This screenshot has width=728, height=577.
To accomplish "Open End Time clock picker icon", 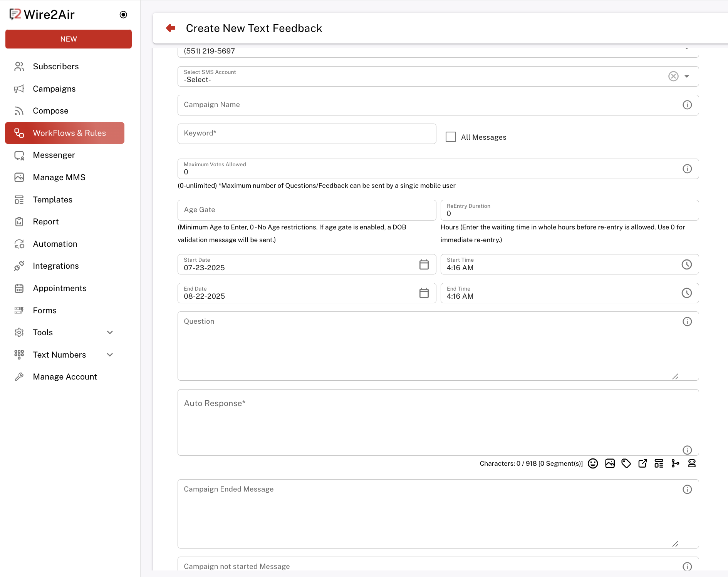I will (x=686, y=293).
